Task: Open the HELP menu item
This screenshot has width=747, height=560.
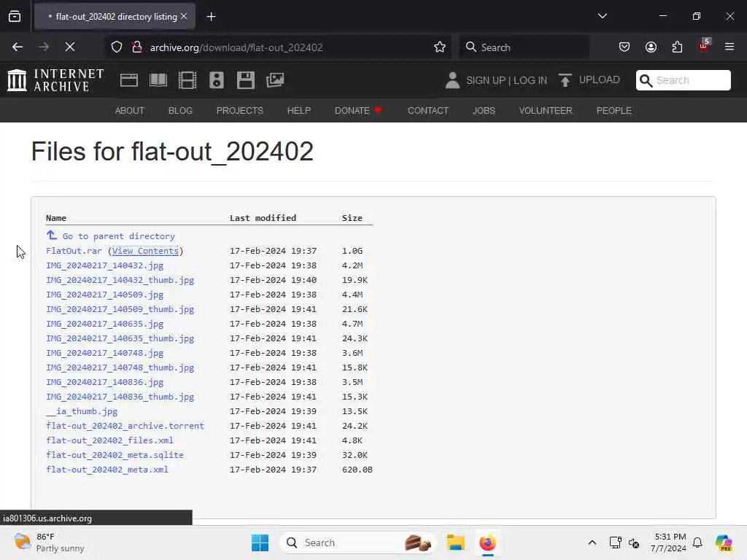Action: pos(298,111)
